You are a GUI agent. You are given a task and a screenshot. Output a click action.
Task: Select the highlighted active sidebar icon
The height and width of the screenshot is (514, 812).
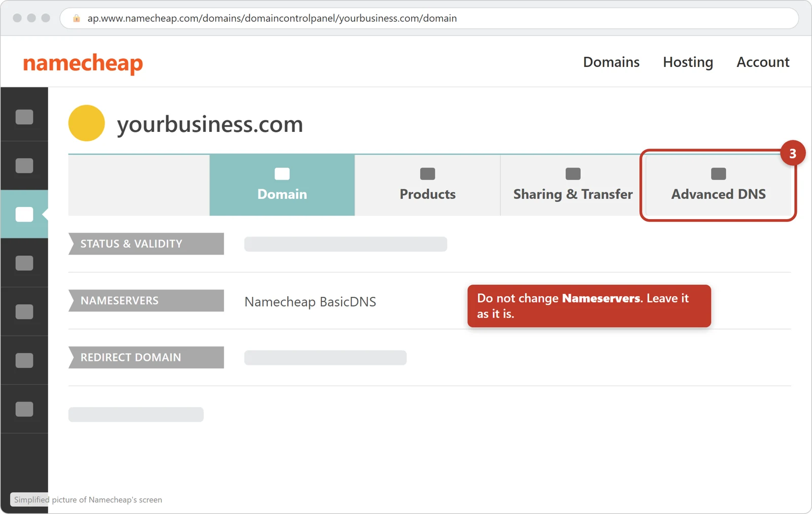click(24, 214)
